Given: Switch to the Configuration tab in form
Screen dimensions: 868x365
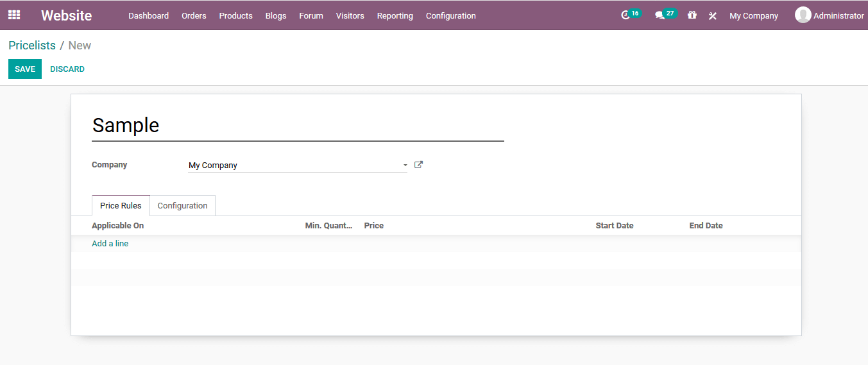Looking at the screenshot, I should 182,205.
